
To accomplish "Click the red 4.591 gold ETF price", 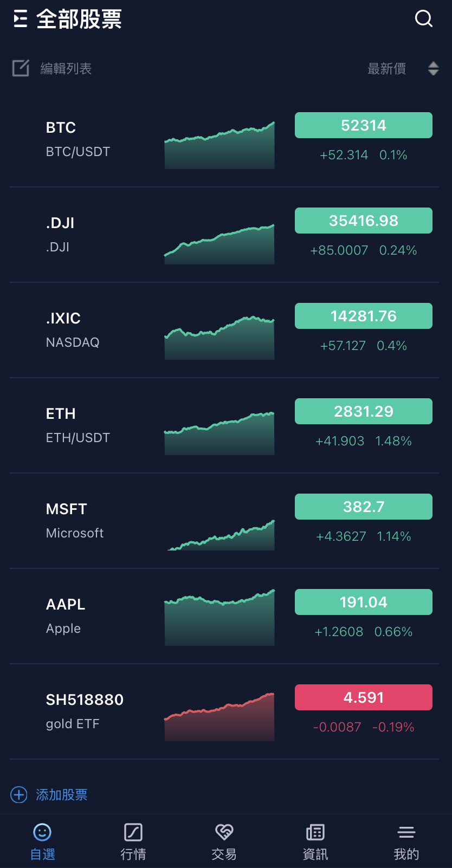I will 363,697.
